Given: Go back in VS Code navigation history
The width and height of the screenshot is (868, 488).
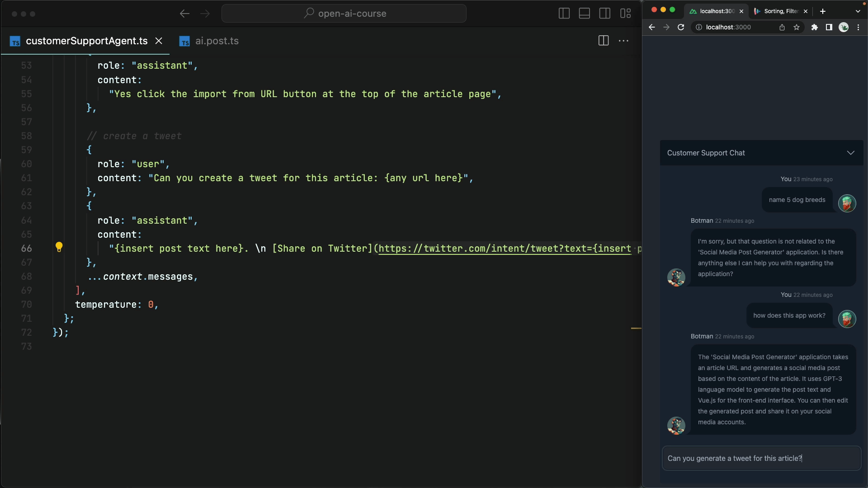Looking at the screenshot, I should 184,14.
